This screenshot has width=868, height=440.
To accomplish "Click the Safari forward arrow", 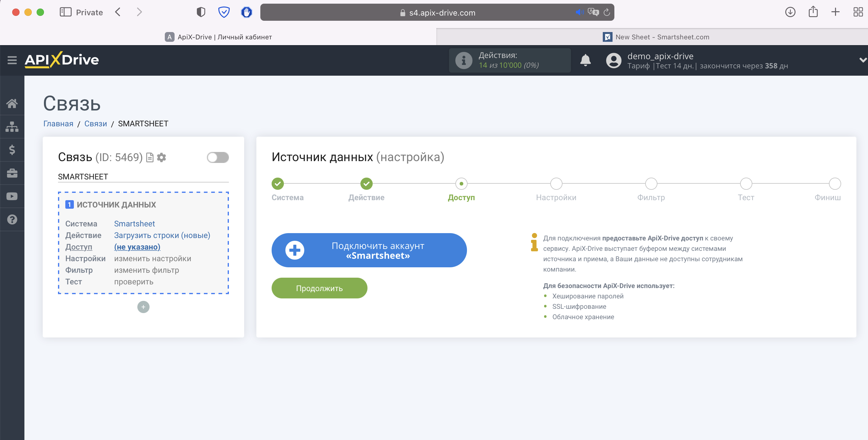I will [x=139, y=13].
